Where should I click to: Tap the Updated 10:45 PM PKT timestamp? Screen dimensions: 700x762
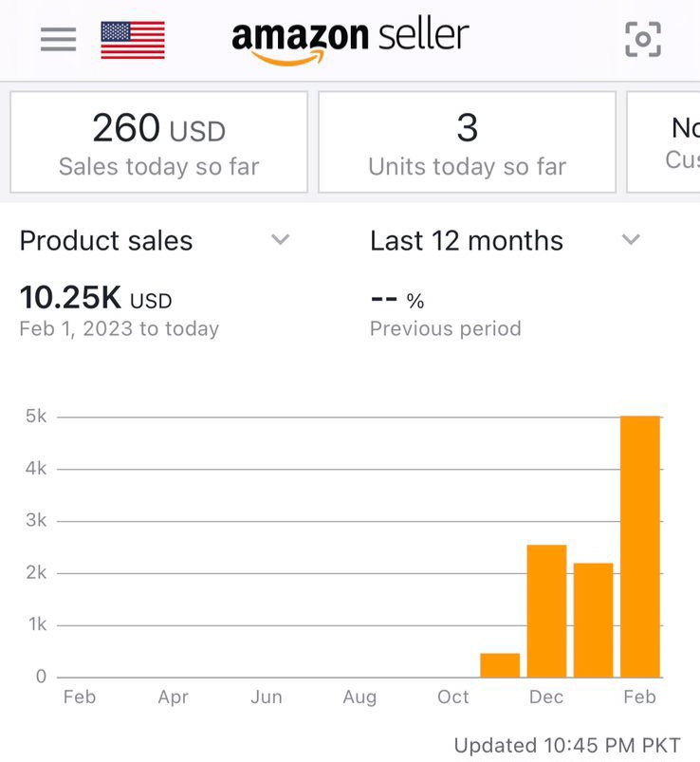pyautogui.click(x=567, y=745)
